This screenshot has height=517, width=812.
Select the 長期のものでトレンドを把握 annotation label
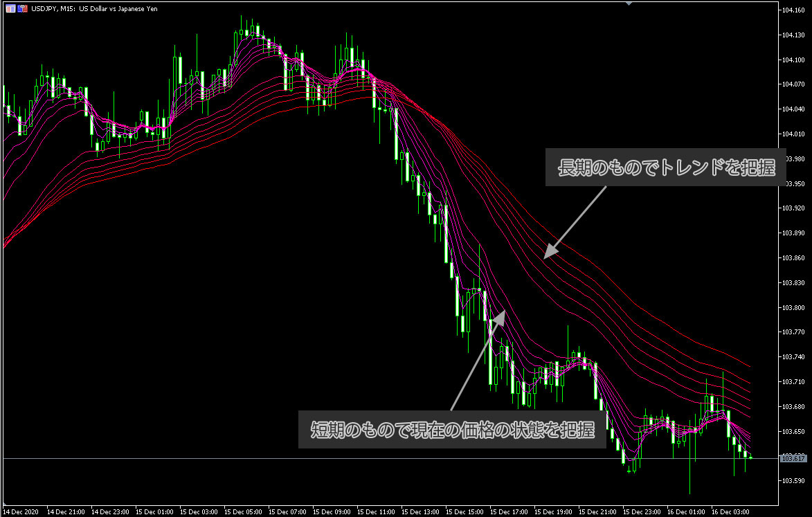666,167
